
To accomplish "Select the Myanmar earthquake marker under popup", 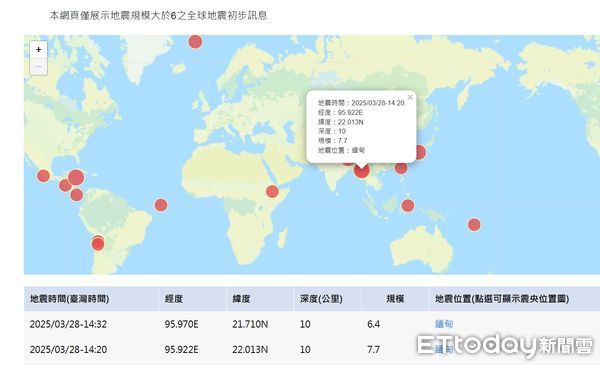I will pyautogui.click(x=362, y=170).
